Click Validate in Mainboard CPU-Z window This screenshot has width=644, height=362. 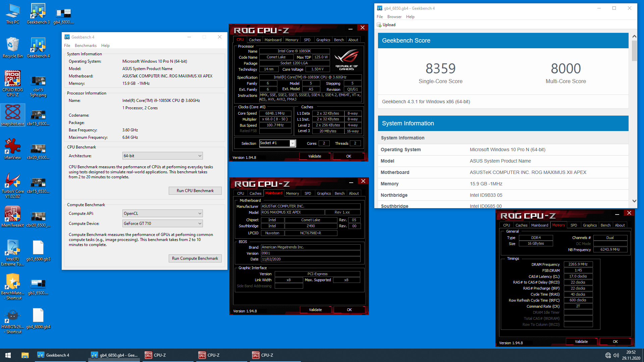click(x=315, y=310)
